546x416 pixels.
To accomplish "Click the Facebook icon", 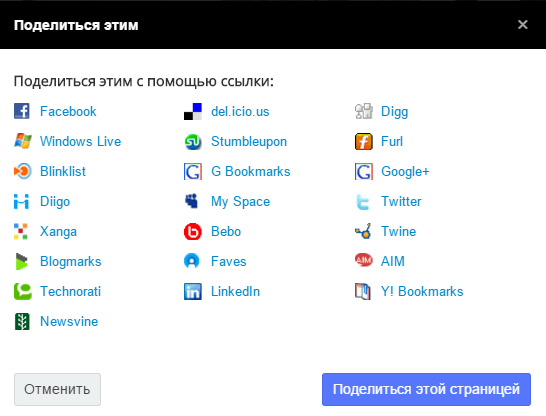I will click(x=22, y=111).
